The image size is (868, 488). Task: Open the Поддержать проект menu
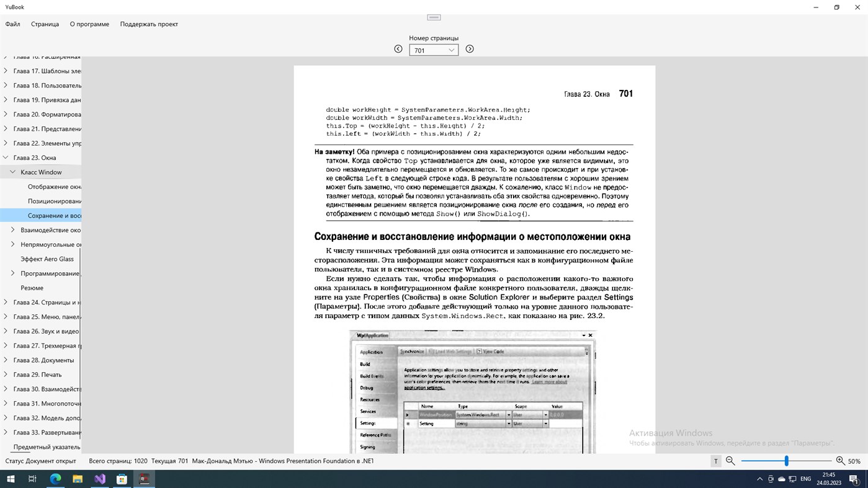pos(149,24)
